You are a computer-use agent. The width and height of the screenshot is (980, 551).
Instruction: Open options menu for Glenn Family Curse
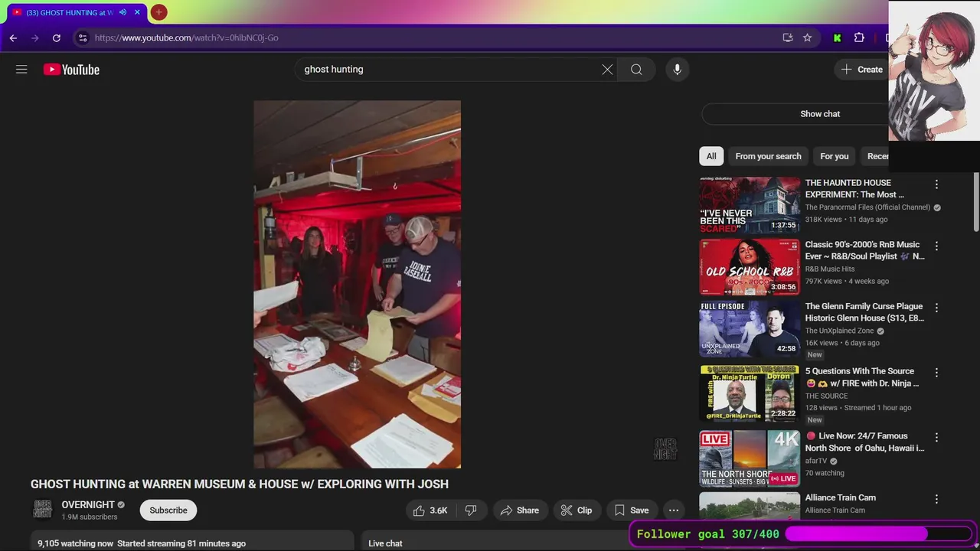click(936, 308)
